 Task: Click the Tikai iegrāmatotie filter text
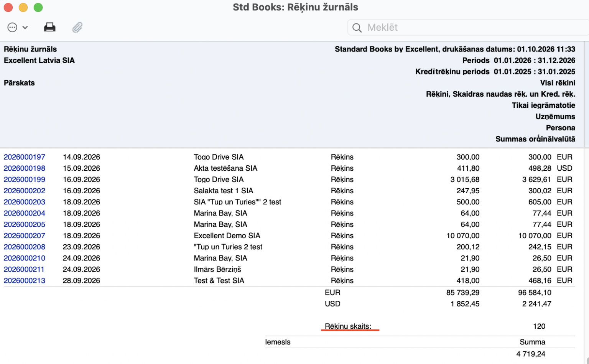(543, 105)
